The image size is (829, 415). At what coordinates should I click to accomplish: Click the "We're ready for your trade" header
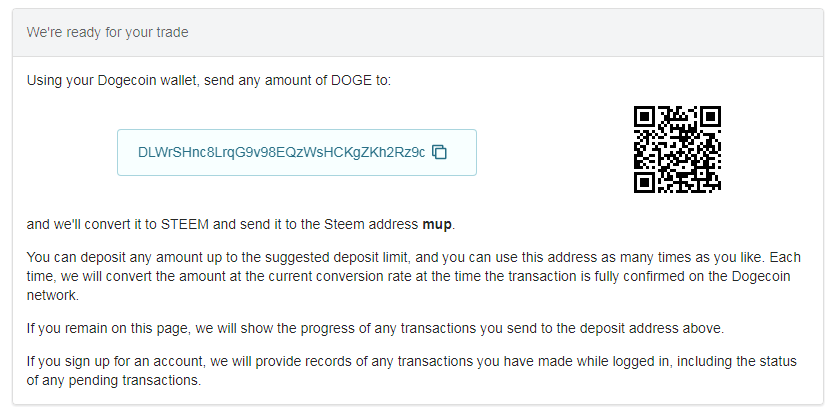(108, 32)
